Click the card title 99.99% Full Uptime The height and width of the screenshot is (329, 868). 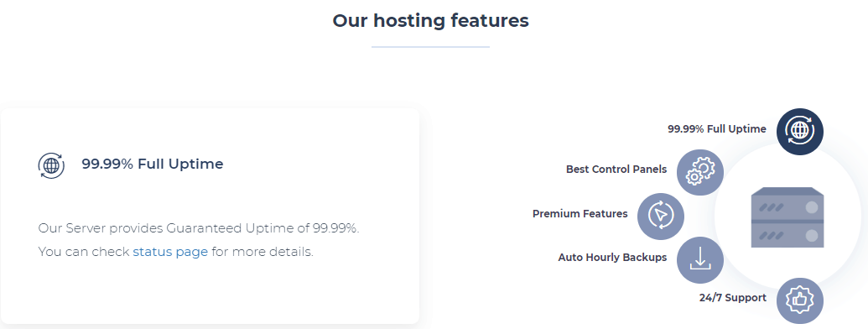[153, 164]
